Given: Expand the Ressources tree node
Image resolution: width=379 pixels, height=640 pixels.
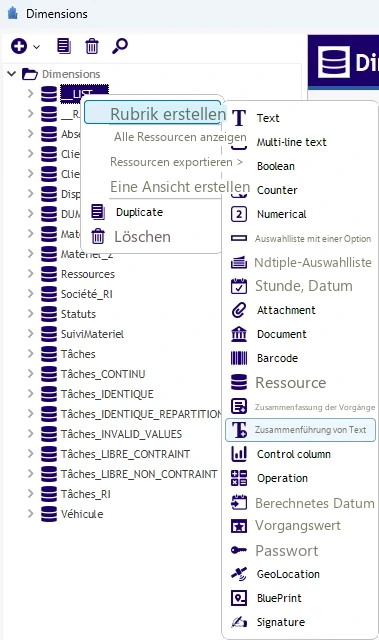Looking at the screenshot, I should (x=31, y=273).
